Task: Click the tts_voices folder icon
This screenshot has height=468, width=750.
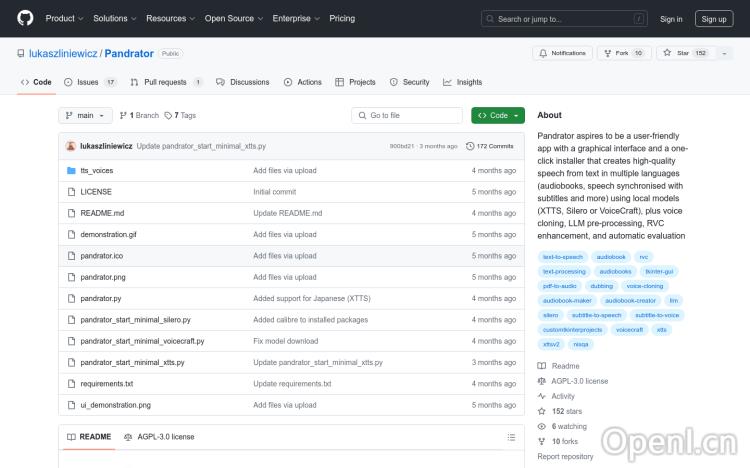Action: pos(71,170)
